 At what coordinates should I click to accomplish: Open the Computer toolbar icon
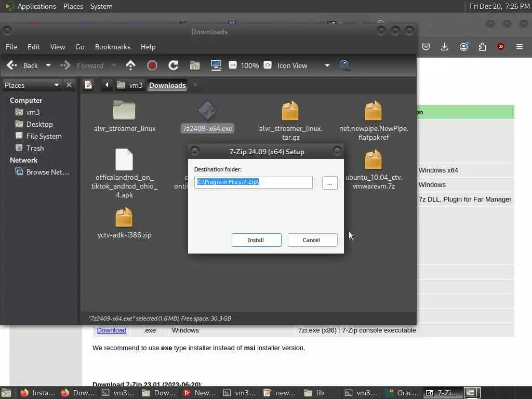point(216,65)
